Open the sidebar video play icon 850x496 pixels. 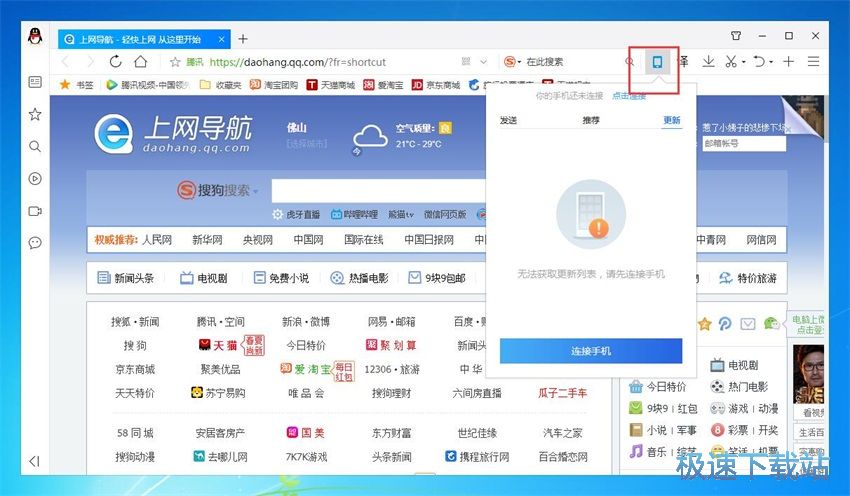(35, 179)
